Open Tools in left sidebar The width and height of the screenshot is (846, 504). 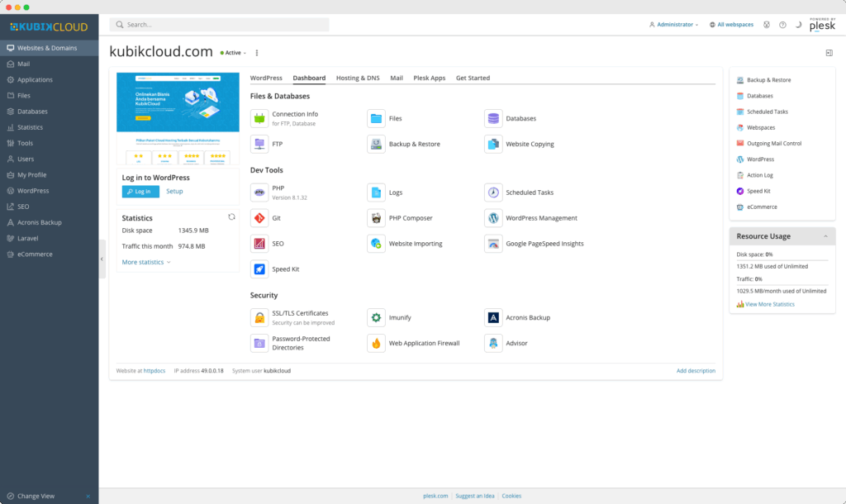(49, 143)
